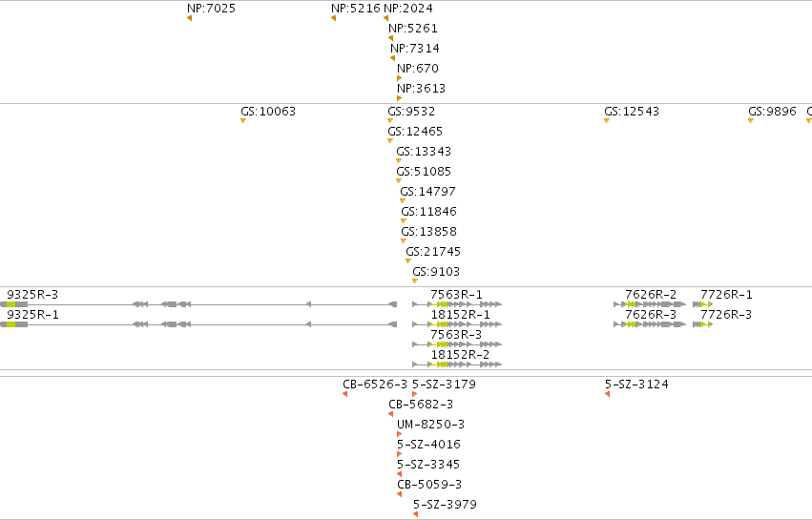Viewport: 812px width, 520px height.
Task: Select the NP:5261 insertion marker
Action: [390, 38]
